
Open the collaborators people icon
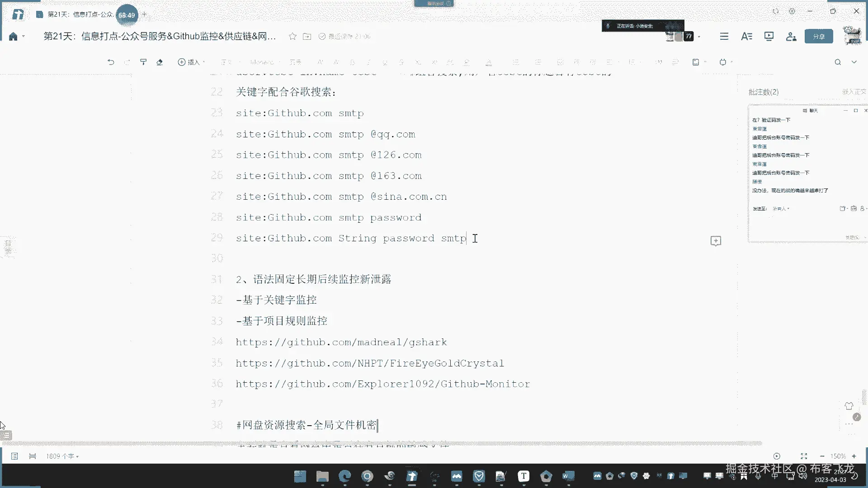(791, 36)
